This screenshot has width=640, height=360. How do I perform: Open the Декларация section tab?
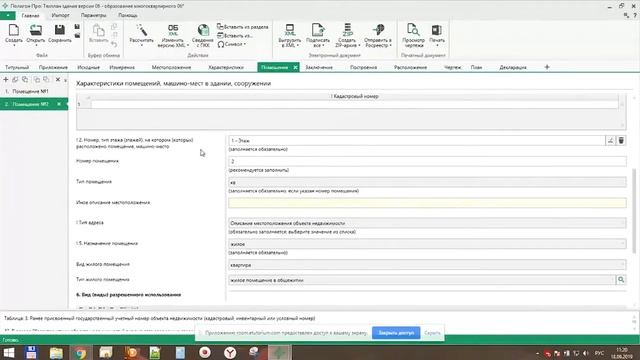pyautogui.click(x=513, y=67)
